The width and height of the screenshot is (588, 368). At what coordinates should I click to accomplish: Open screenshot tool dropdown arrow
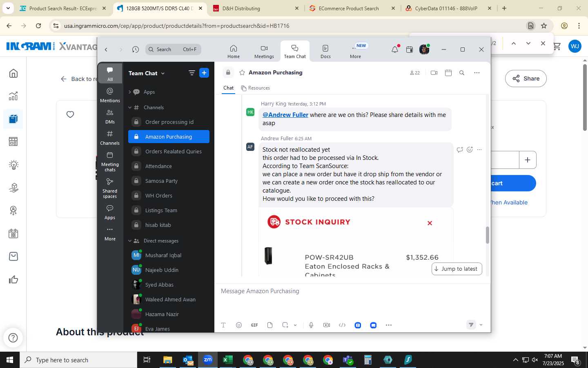click(x=295, y=325)
